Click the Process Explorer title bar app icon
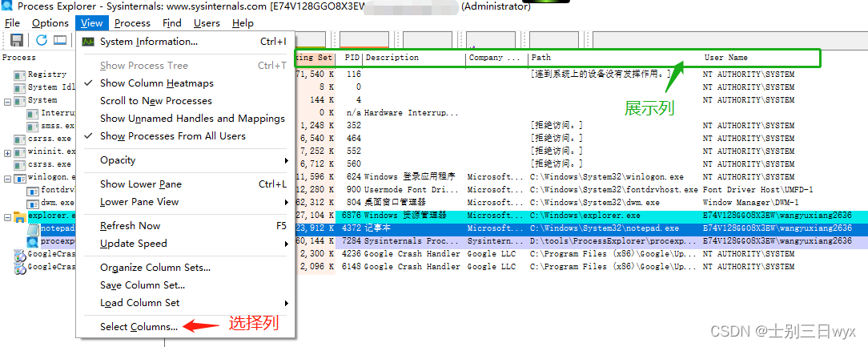This screenshot has width=868, height=347. point(7,6)
